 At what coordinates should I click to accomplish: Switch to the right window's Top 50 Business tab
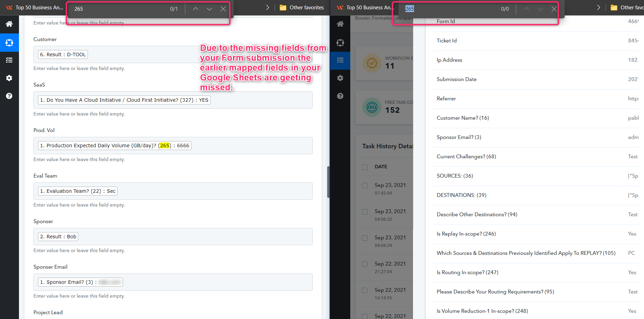pyautogui.click(x=364, y=8)
